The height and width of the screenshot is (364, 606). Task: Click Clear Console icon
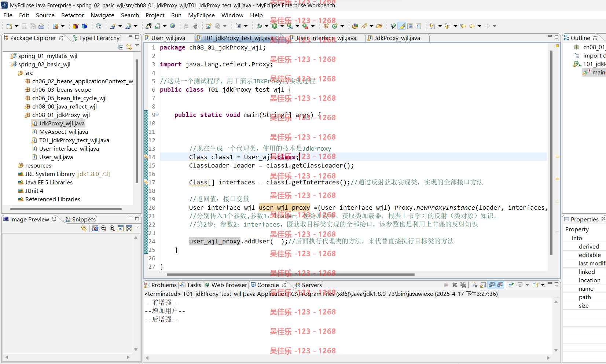[474, 285]
